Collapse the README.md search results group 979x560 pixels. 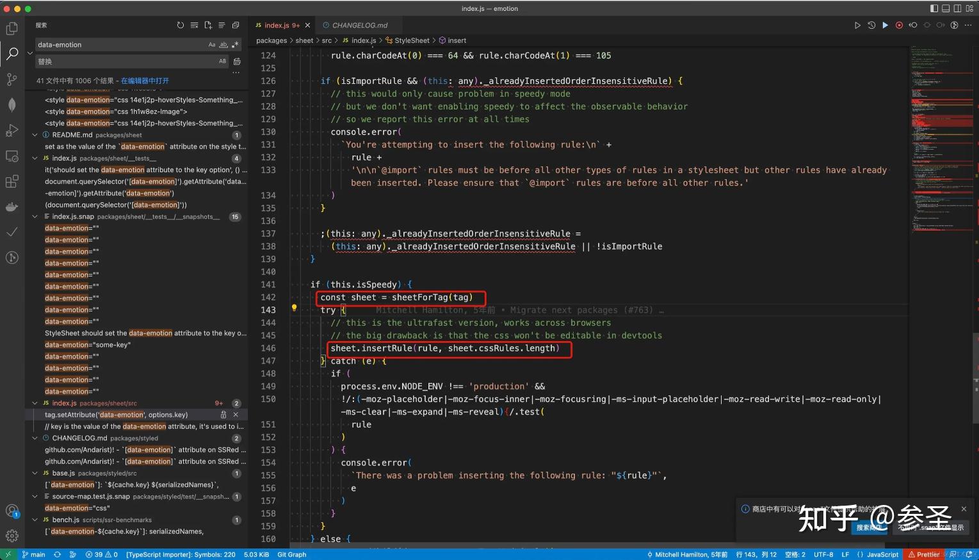click(35, 135)
